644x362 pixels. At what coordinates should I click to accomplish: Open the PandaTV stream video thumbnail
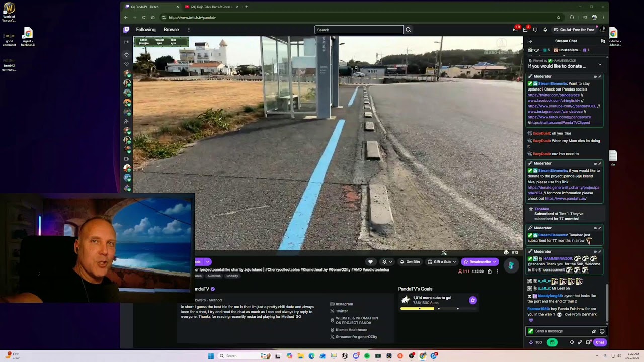click(x=328, y=143)
